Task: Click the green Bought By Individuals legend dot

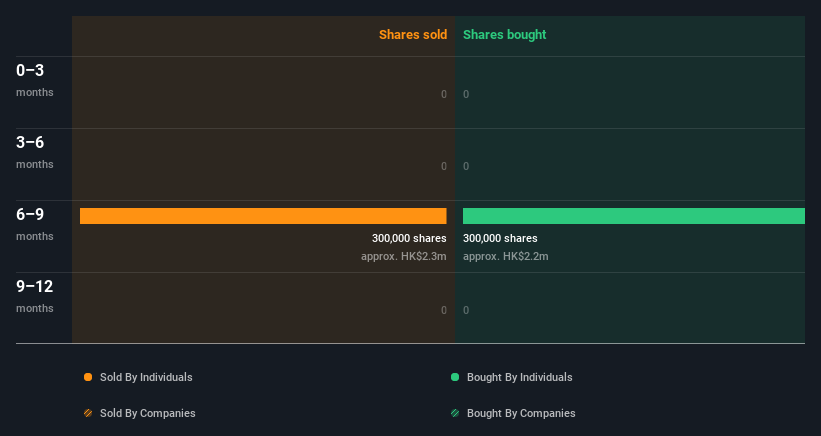Action: coord(455,377)
